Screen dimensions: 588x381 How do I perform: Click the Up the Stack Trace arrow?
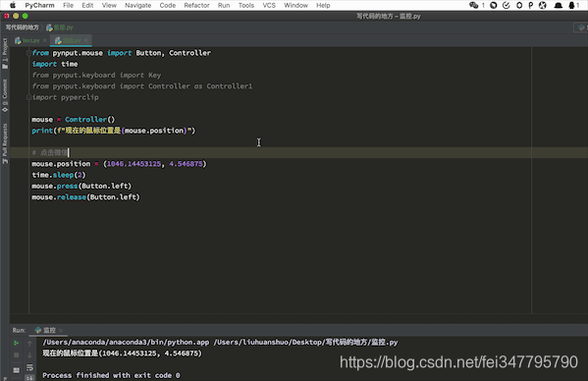point(29,343)
